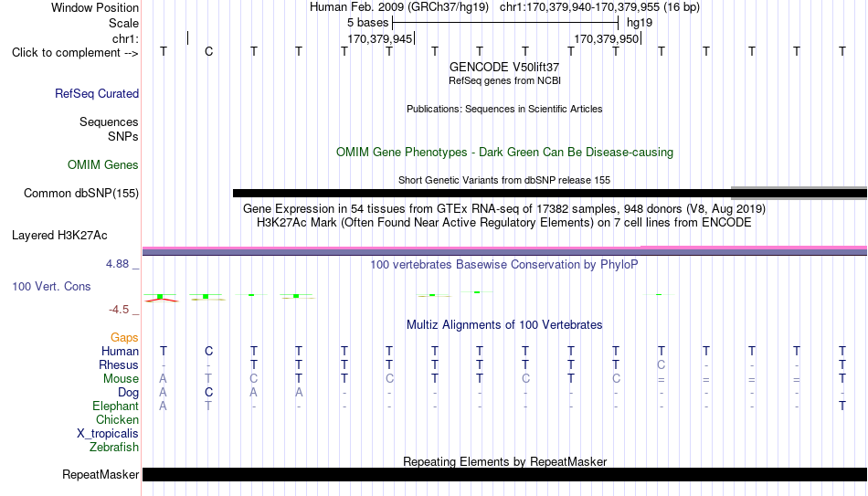Click the 'Human Feb. 2009 (GRCh37/hg19)' assembly text

click(x=399, y=7)
